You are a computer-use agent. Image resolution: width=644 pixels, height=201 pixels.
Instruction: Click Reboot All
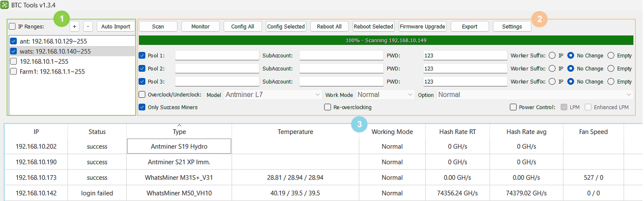330,26
